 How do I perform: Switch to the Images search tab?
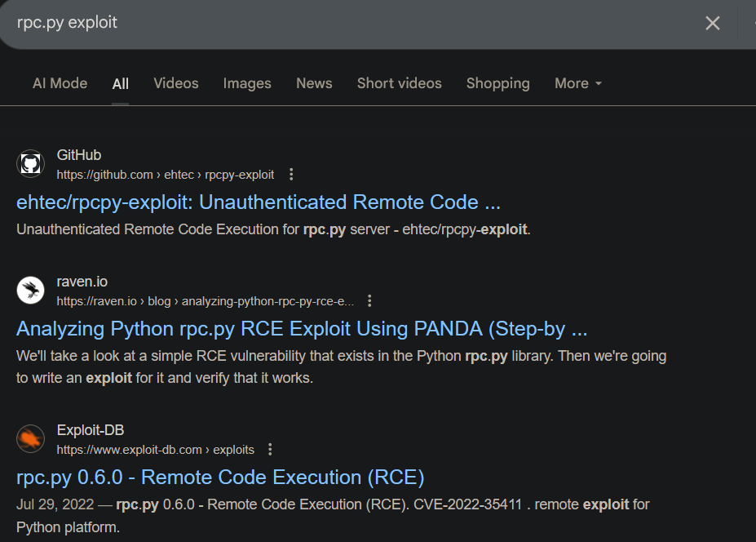[247, 83]
